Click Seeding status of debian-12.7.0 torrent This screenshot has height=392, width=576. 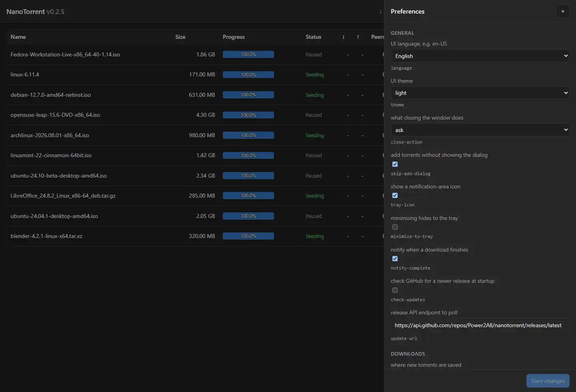[x=314, y=95]
